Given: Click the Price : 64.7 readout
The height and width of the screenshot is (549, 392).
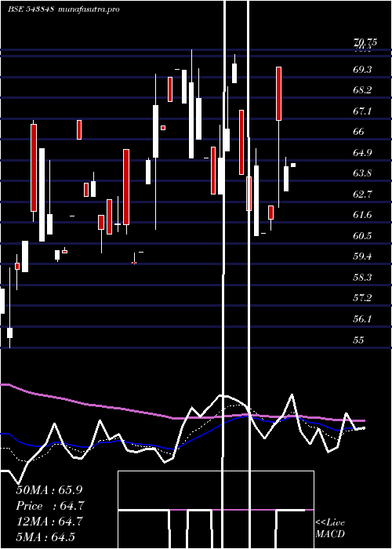Looking at the screenshot, I should tap(49, 506).
